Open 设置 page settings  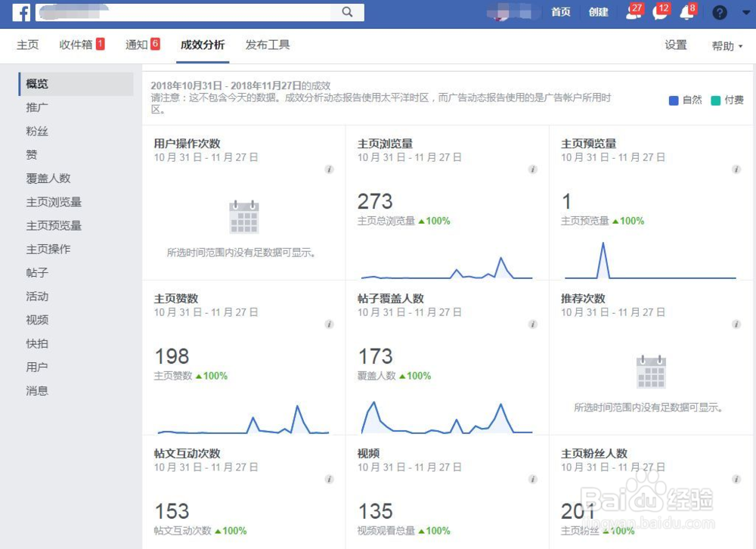[x=675, y=45]
